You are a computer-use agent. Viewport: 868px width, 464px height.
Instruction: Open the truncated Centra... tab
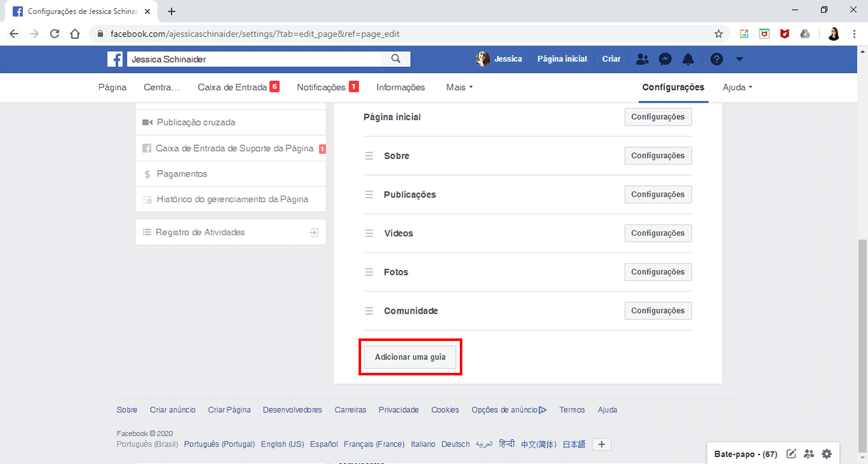click(162, 87)
